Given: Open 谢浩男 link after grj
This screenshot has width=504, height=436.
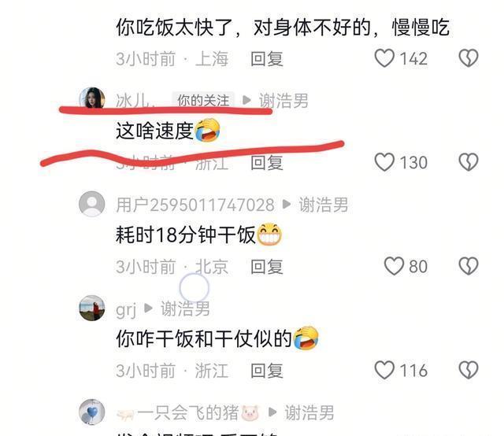Looking at the screenshot, I should [185, 309].
